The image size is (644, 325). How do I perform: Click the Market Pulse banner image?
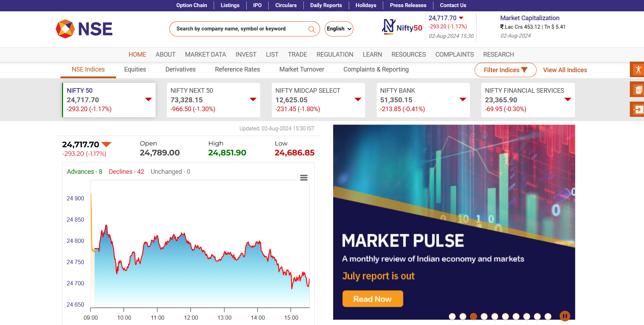click(x=454, y=222)
